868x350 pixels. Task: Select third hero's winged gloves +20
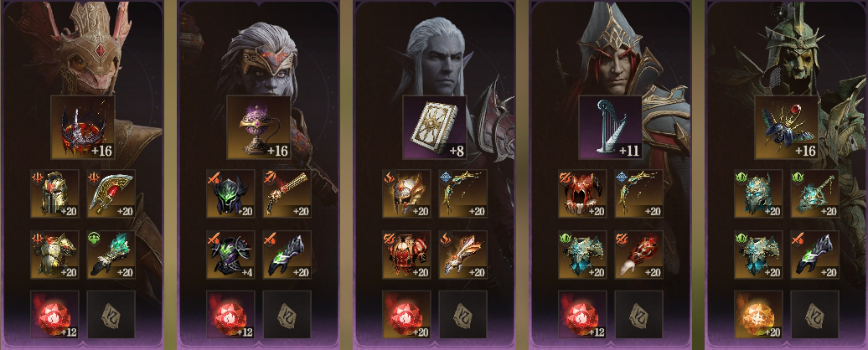(463, 255)
